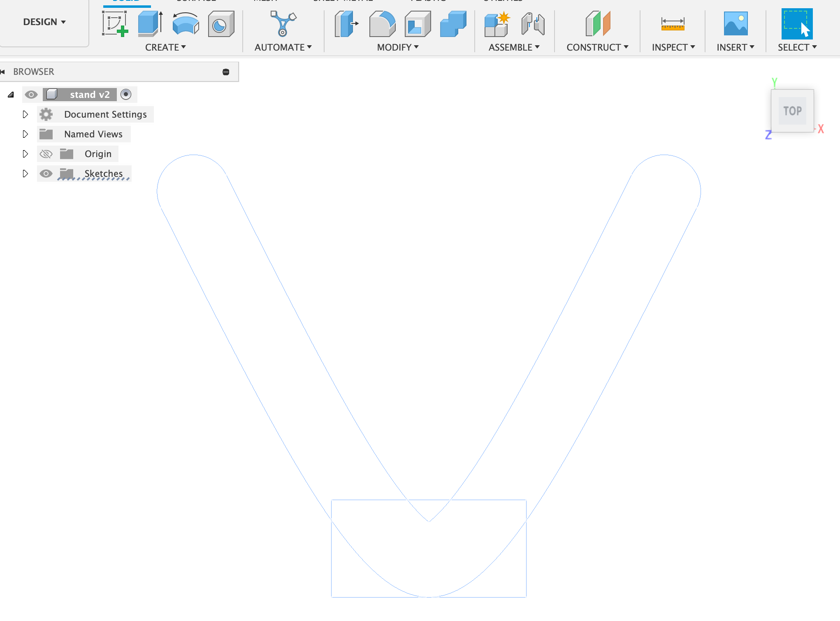Viewport: 840px width, 621px height.
Task: Open the MODIFY dropdown menu
Action: click(x=397, y=47)
